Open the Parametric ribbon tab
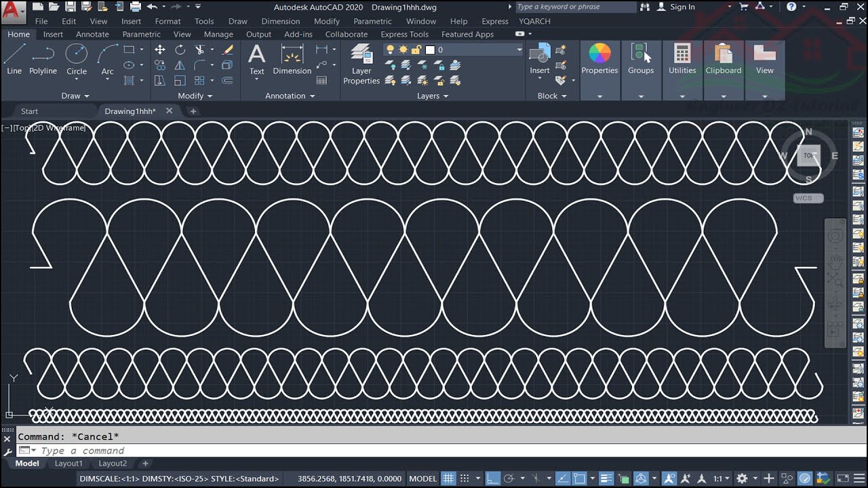Image resolution: width=868 pixels, height=488 pixels. coord(142,34)
